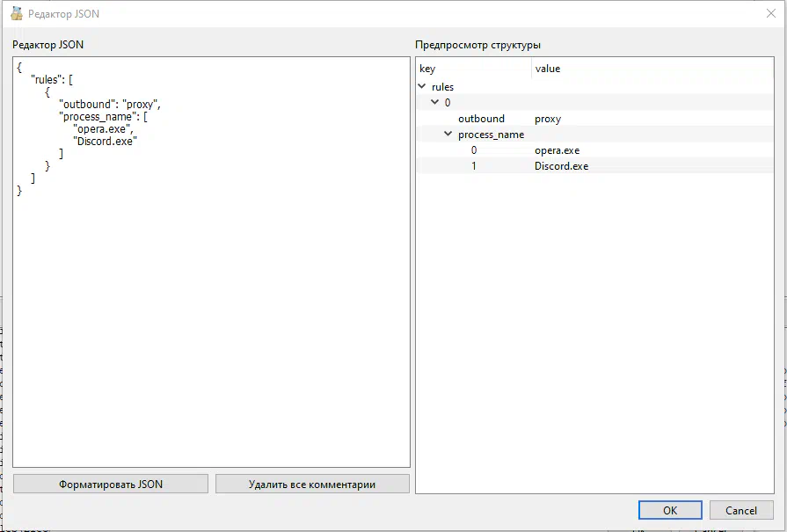Select the rules key in the tree
Viewport: 787px width, 532px height.
442,87
